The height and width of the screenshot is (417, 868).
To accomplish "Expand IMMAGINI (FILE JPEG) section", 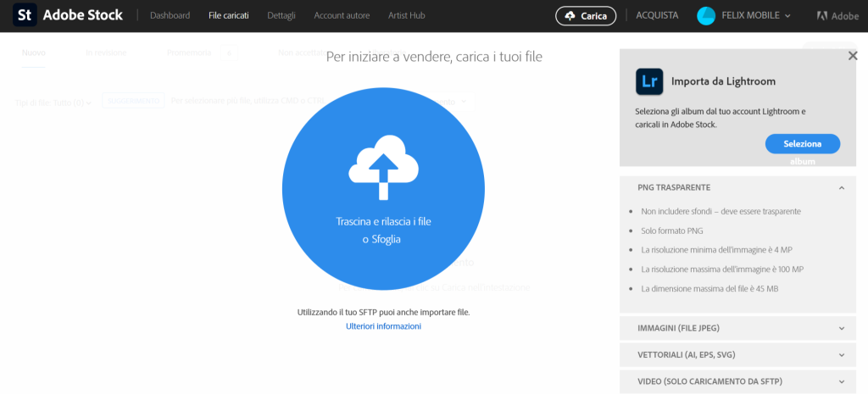I will (738, 328).
